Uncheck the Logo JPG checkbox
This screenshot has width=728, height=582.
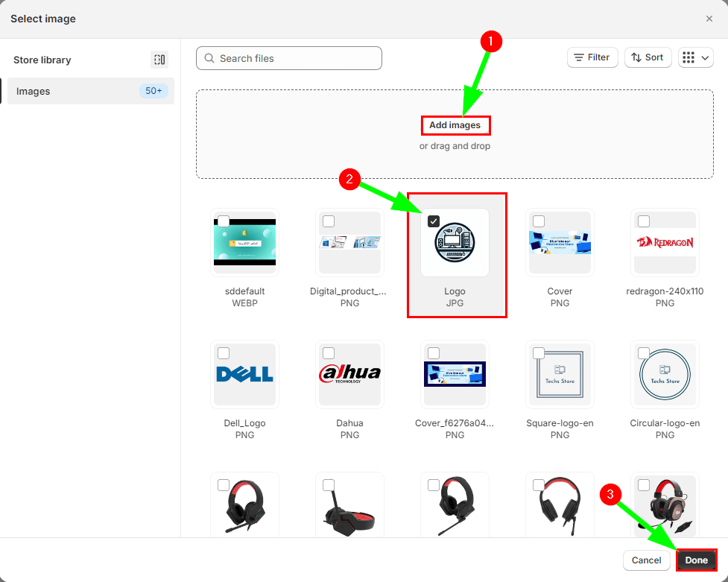click(434, 221)
